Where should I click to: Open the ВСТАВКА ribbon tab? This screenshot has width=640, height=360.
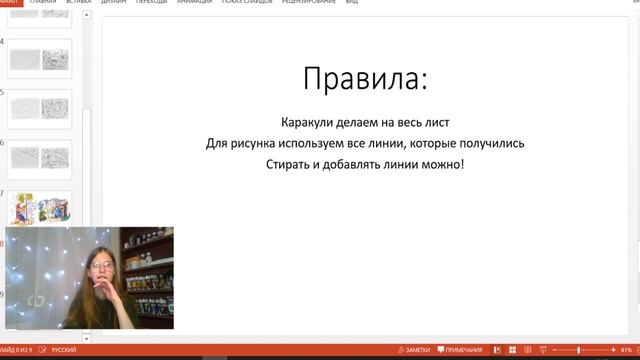79,2
